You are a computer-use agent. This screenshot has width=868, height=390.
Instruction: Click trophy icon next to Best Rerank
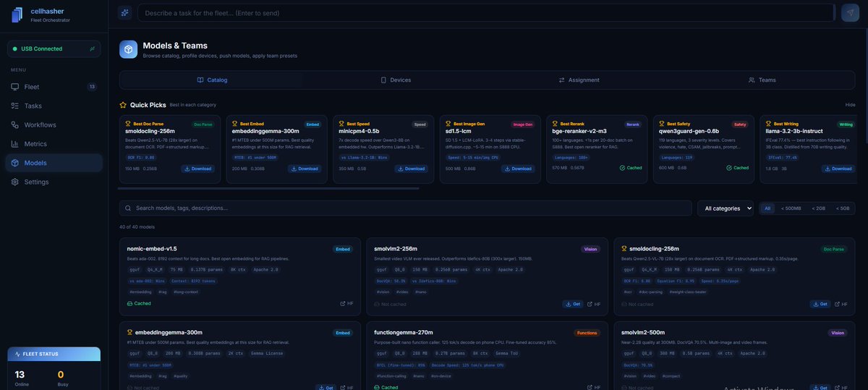point(555,124)
